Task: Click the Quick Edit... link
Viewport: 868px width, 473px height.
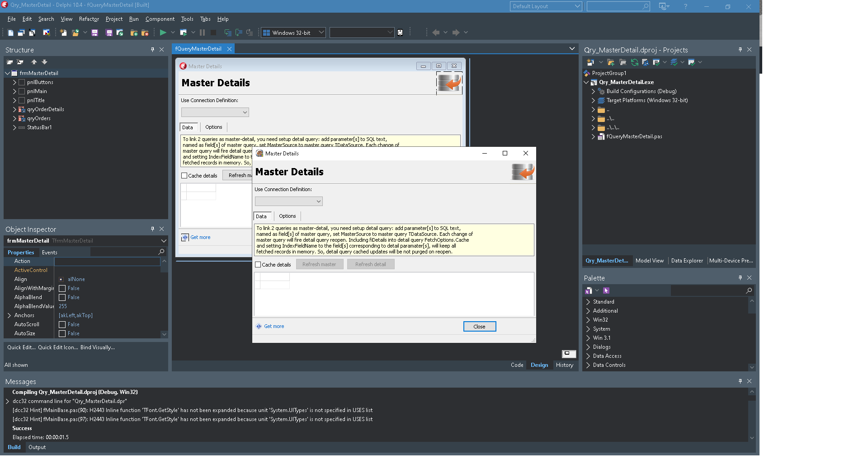Action: click(x=21, y=347)
